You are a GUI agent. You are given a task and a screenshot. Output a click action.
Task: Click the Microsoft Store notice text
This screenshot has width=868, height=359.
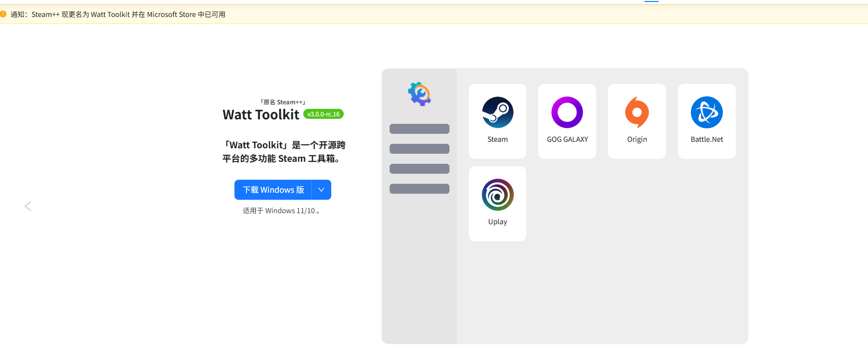(x=118, y=14)
